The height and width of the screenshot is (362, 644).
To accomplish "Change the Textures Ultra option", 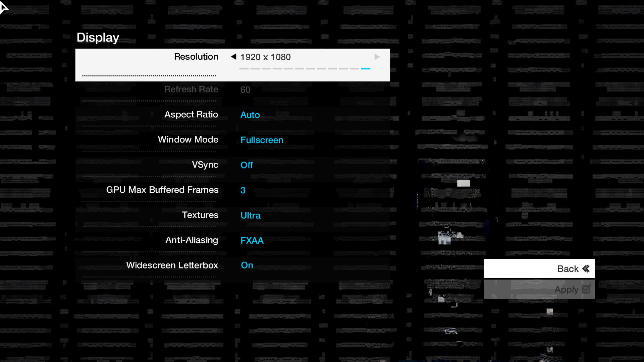I will point(250,216).
